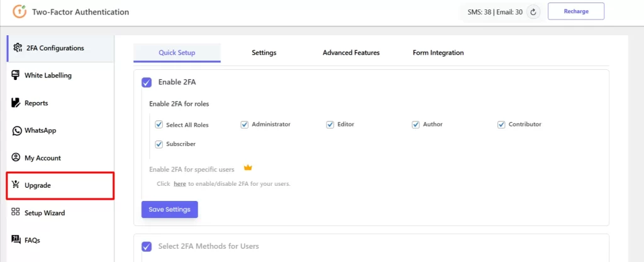
Task: Click the WhatsApp icon in sidebar
Action: point(16,131)
